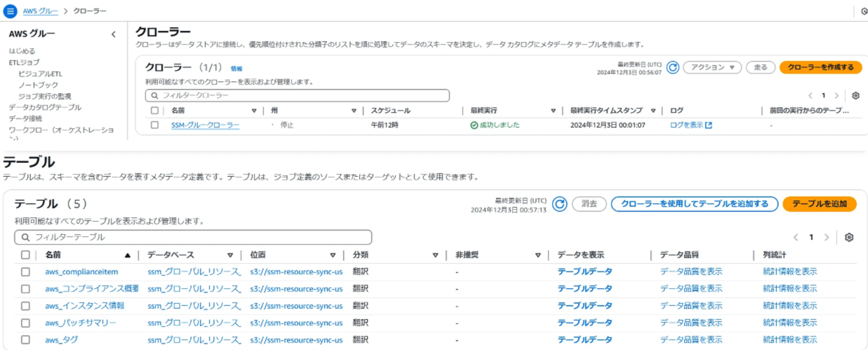Open ジョブ実行の監視 in the sidebar

[45, 96]
